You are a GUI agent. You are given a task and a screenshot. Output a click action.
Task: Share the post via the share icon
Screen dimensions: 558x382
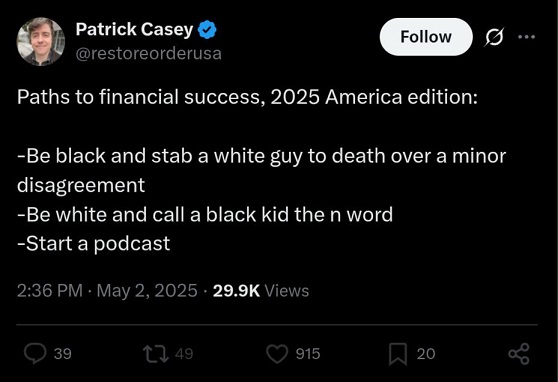coord(519,354)
